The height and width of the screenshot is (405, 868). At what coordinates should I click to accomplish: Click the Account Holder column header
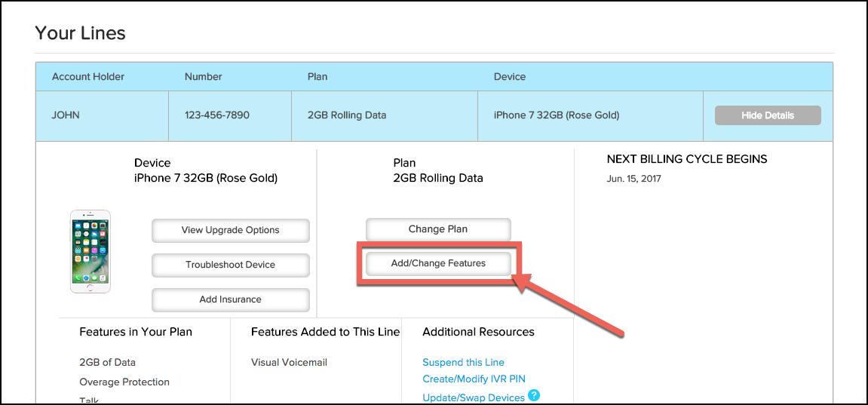tap(88, 76)
